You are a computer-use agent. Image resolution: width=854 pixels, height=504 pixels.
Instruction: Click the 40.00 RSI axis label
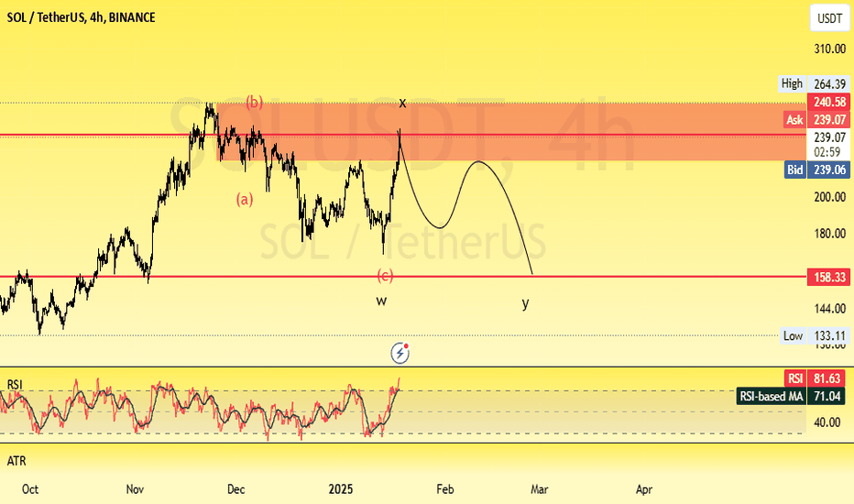(x=827, y=422)
